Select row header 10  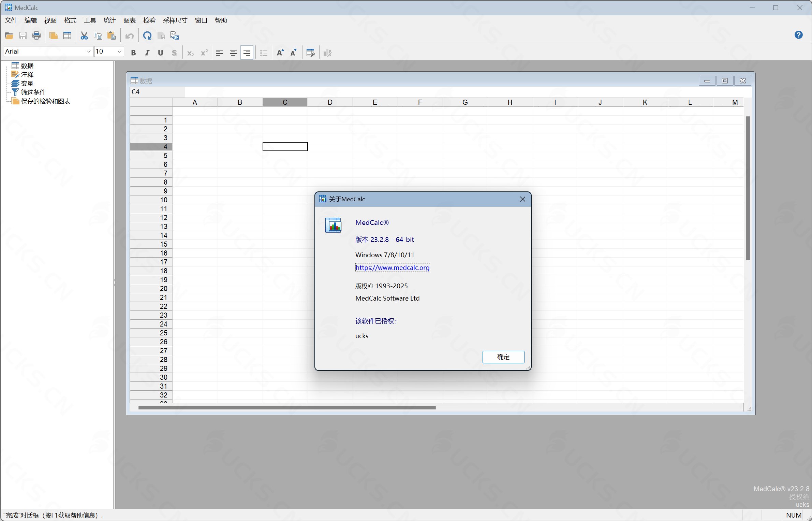[151, 200]
